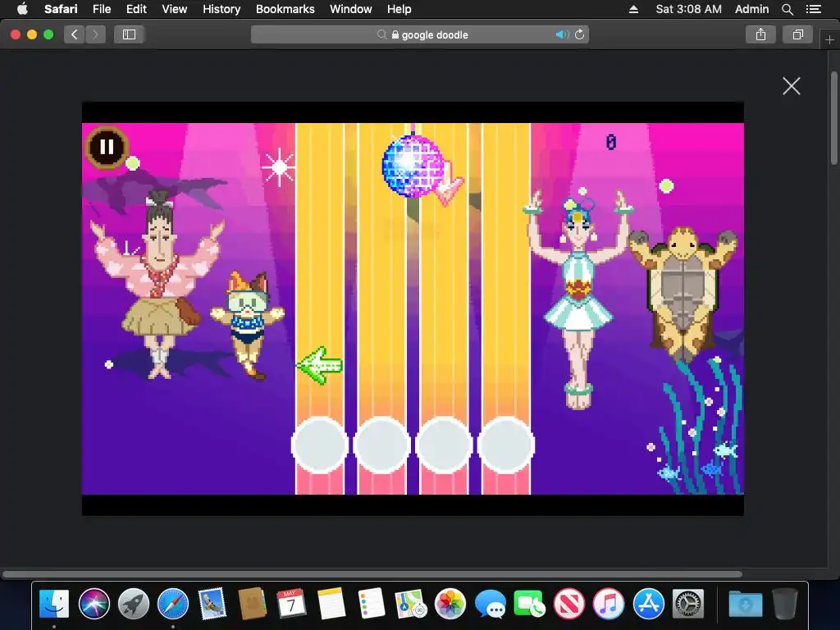Click the clock showing Sat 3:08 AM
This screenshot has height=630, width=840.
pyautogui.click(x=688, y=9)
